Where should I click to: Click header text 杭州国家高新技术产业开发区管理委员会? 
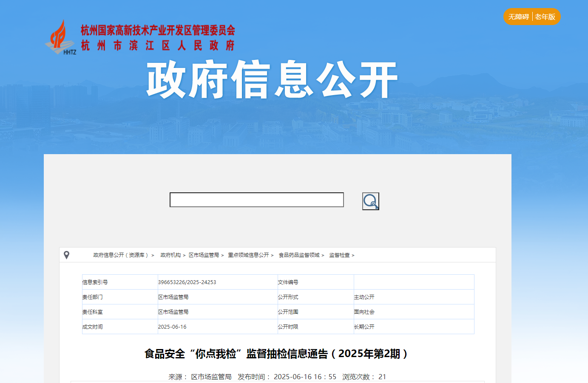pos(158,30)
